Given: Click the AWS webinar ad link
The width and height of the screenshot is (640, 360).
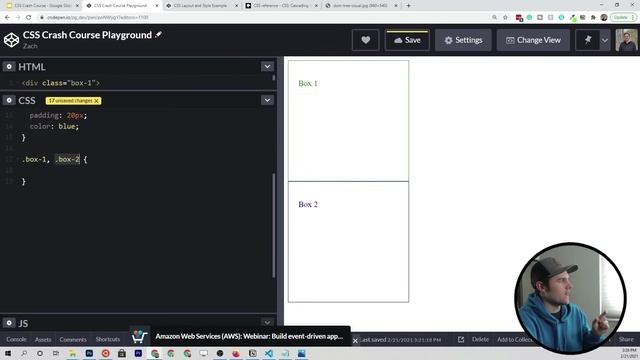Looking at the screenshot, I should 249,336.
